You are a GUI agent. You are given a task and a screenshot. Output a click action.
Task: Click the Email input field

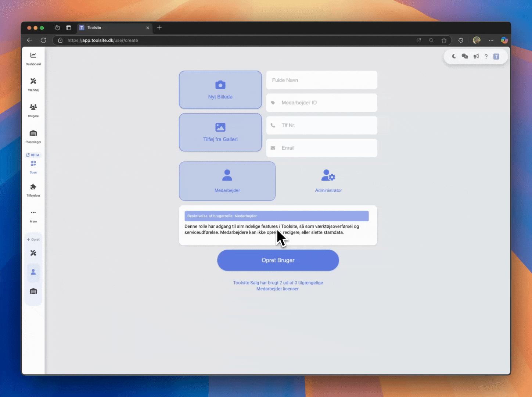[321, 148]
